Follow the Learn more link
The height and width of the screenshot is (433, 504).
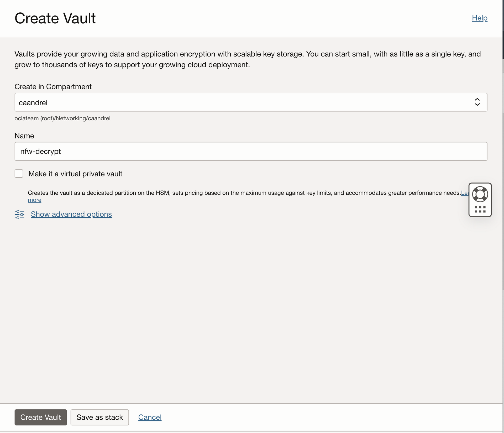coord(34,200)
